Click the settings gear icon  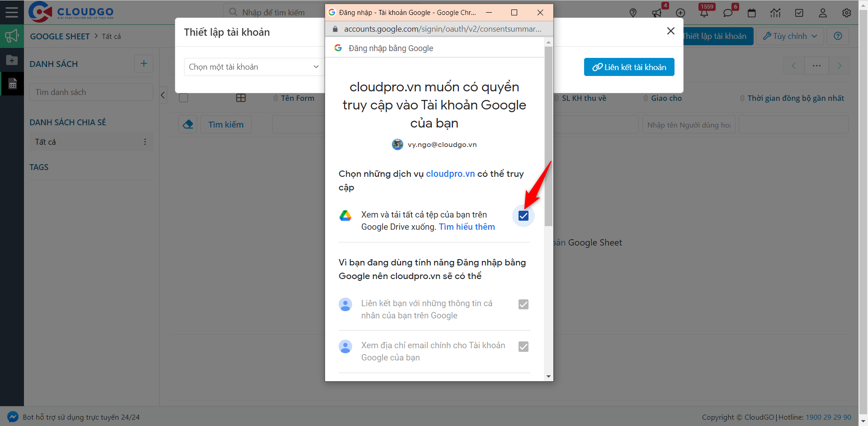[x=846, y=13]
